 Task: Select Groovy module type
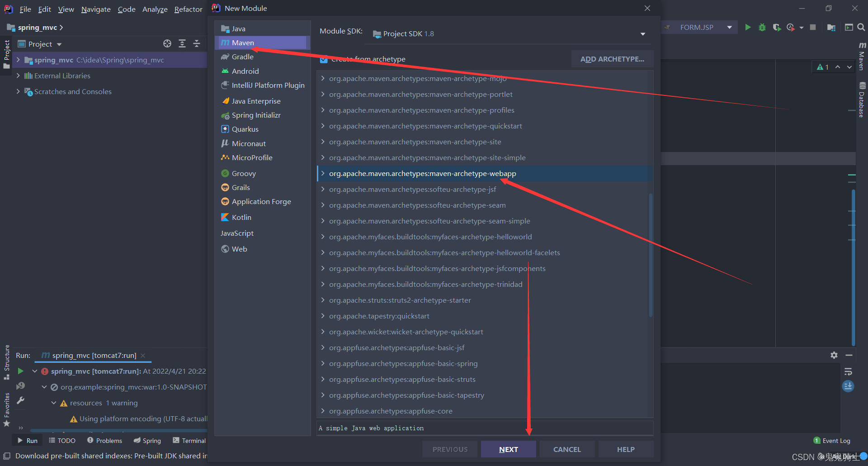pyautogui.click(x=262, y=173)
